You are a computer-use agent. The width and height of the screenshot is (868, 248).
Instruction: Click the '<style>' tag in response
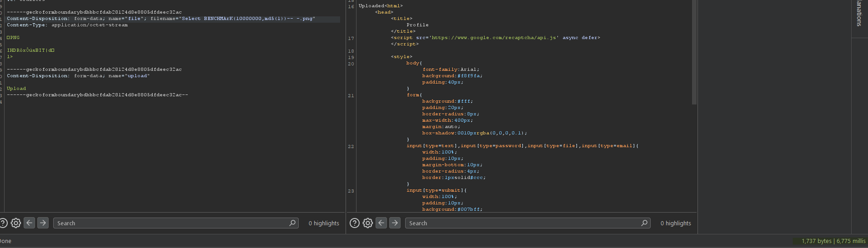pos(401,57)
